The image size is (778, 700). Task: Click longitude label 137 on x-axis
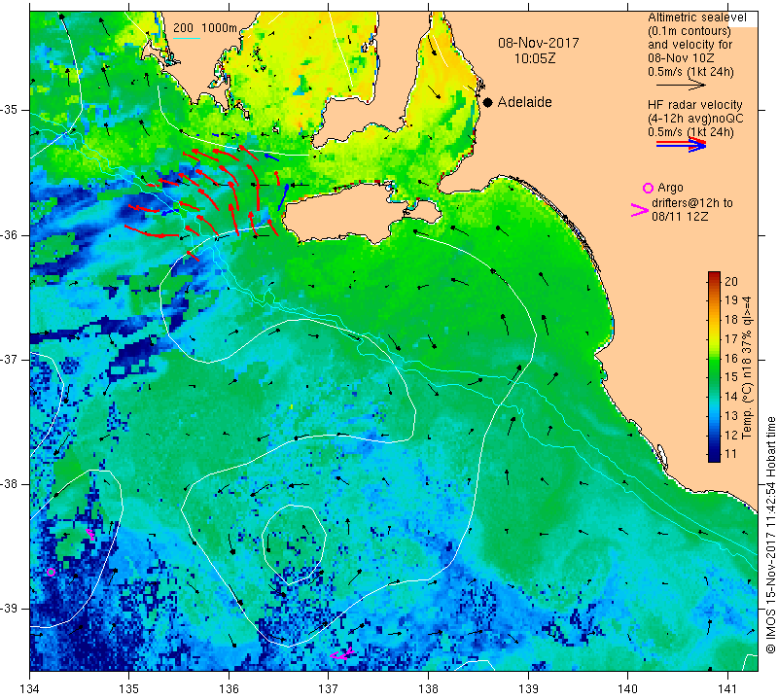pos(329,689)
